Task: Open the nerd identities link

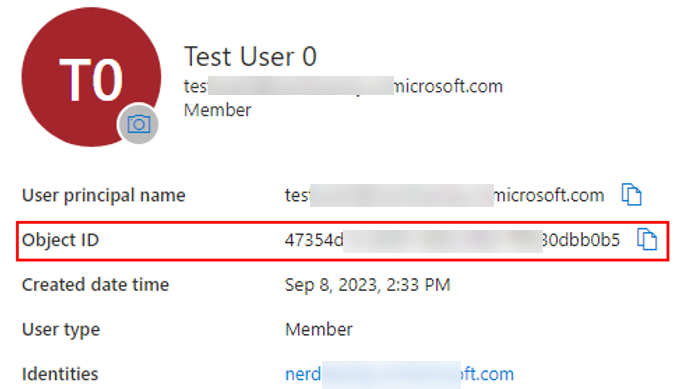Action: 399,374
